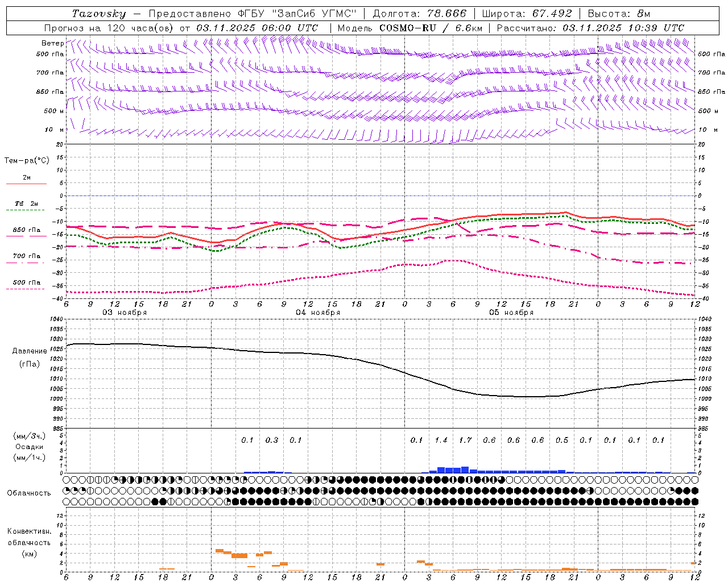
Task: Click the precipitation value 0.5
Action: pyautogui.click(x=562, y=440)
